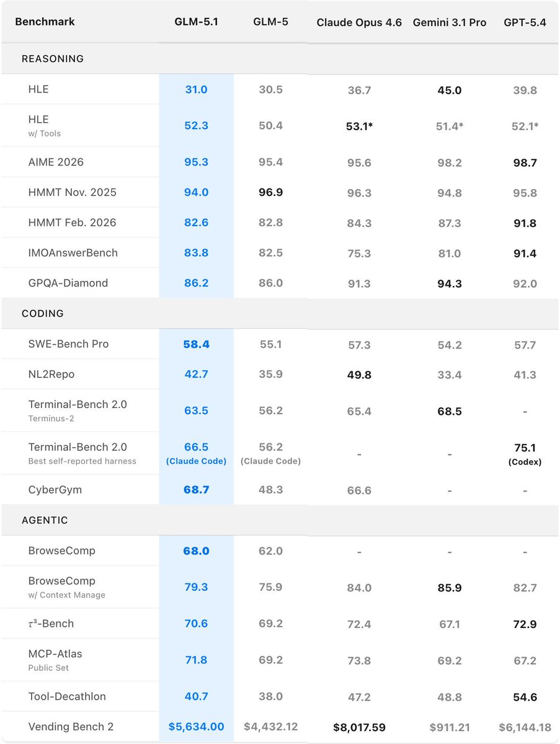The width and height of the screenshot is (560, 744).
Task: Click the SWE-Bench Pro row label
Action: pyautogui.click(x=68, y=343)
